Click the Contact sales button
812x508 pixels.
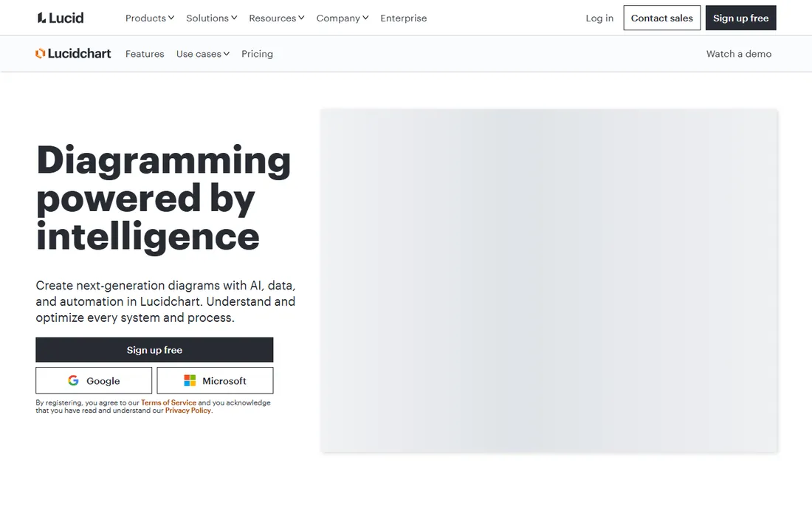pos(661,18)
